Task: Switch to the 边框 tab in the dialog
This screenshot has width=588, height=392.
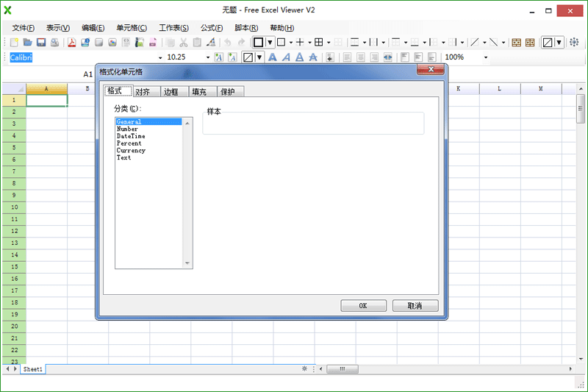Action: coord(175,91)
